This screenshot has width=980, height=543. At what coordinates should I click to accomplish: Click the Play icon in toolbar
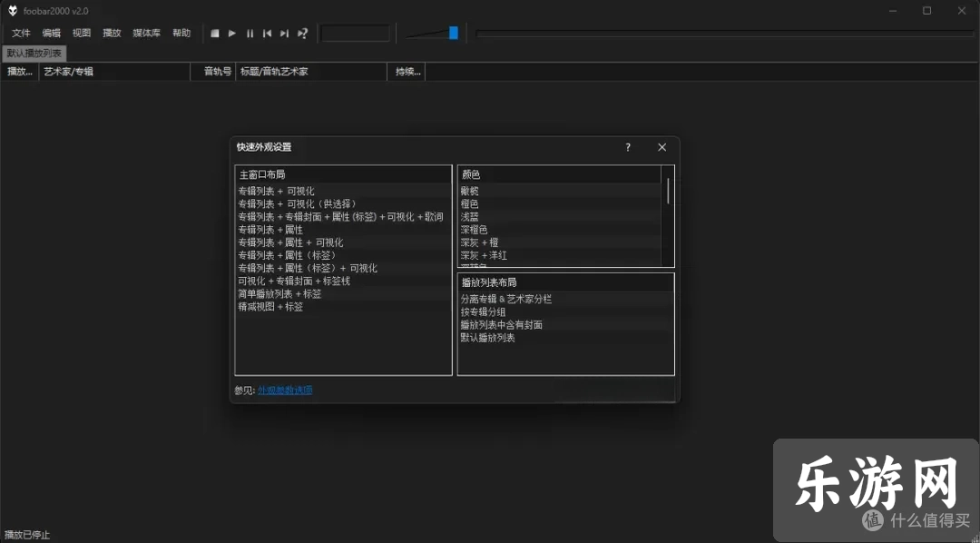pyautogui.click(x=232, y=34)
